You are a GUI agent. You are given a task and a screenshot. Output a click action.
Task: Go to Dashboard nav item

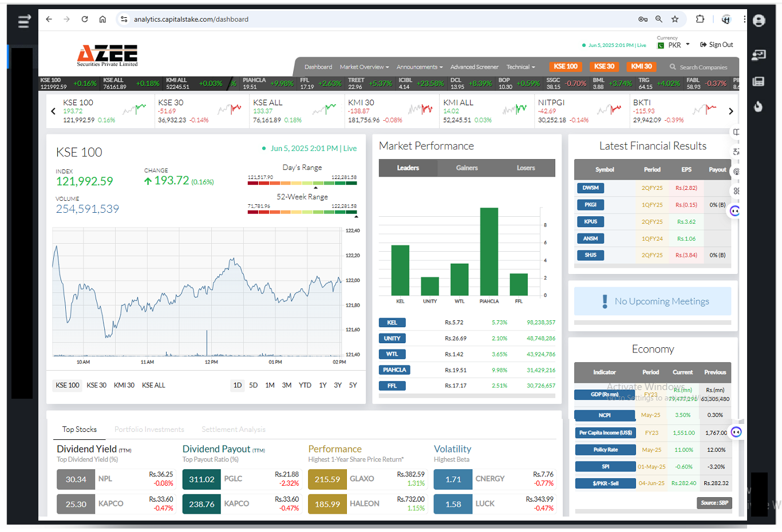(x=318, y=67)
